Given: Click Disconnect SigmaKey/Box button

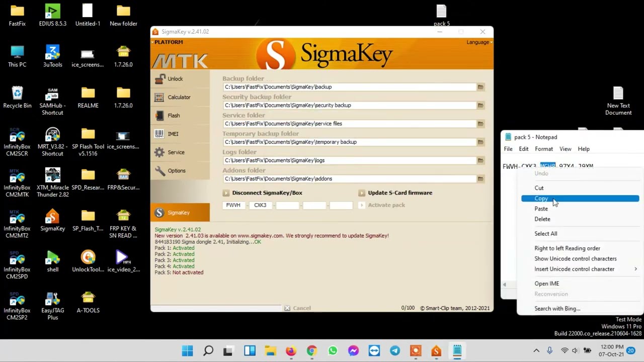Looking at the screenshot, I should pyautogui.click(x=262, y=193).
